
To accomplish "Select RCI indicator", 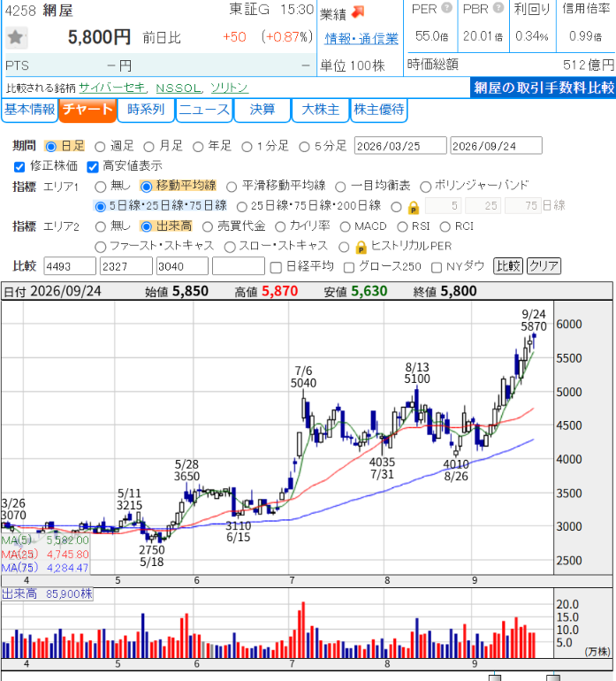I will coord(445,226).
